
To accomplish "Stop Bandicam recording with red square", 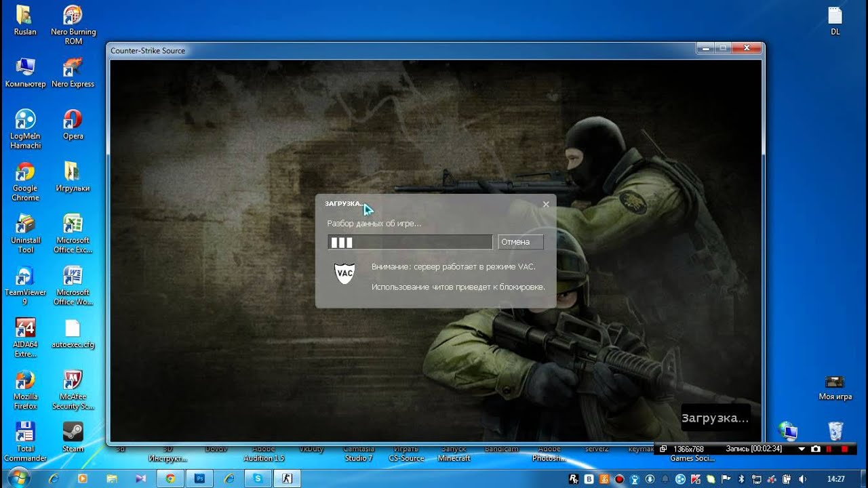I will 844,449.
